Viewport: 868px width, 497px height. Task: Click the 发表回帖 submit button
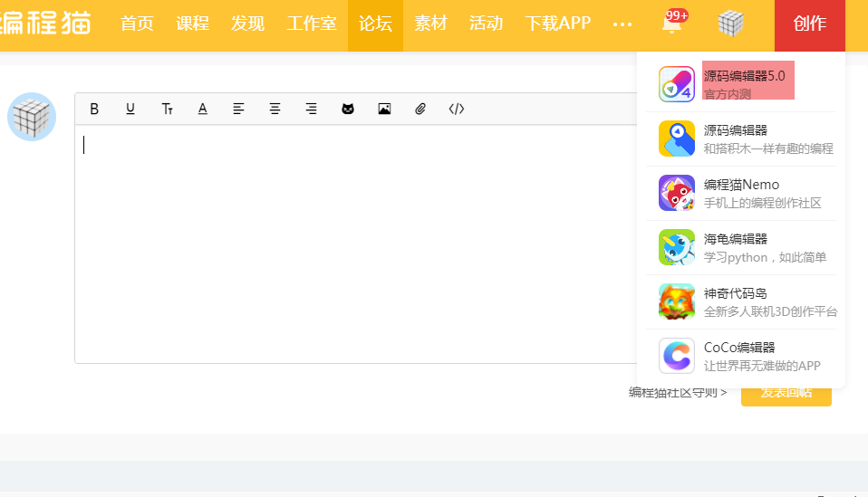786,397
